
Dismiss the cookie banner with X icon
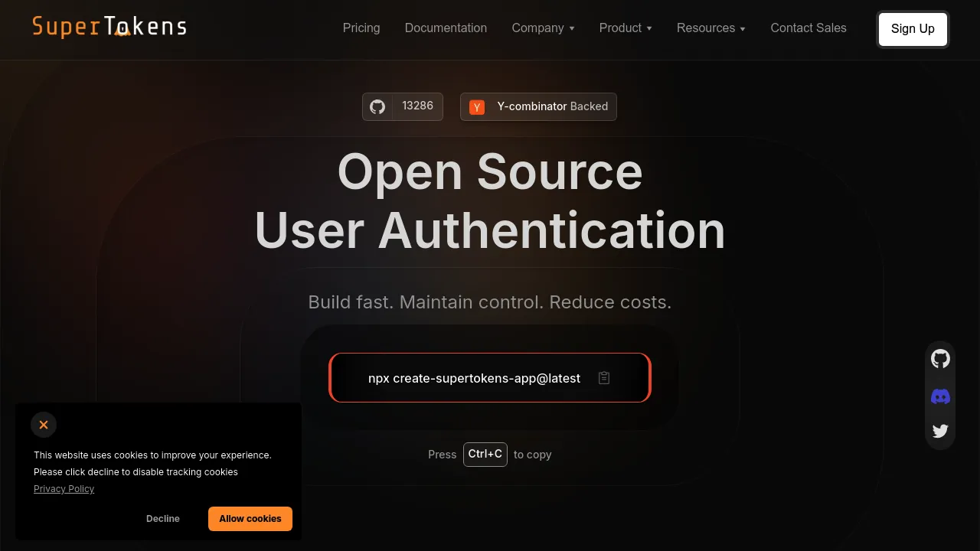(x=44, y=425)
